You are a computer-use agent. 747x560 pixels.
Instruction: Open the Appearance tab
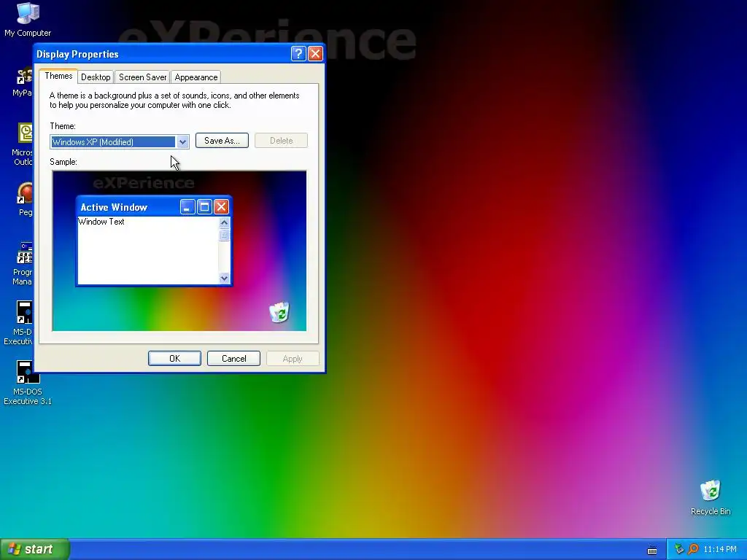[x=196, y=77]
